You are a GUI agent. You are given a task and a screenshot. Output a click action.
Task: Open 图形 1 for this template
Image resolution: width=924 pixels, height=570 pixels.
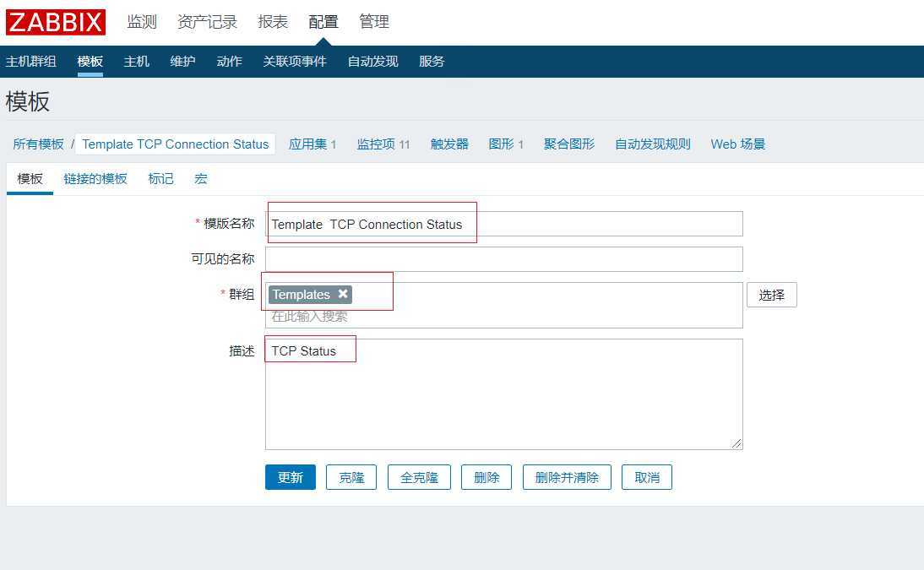click(505, 144)
